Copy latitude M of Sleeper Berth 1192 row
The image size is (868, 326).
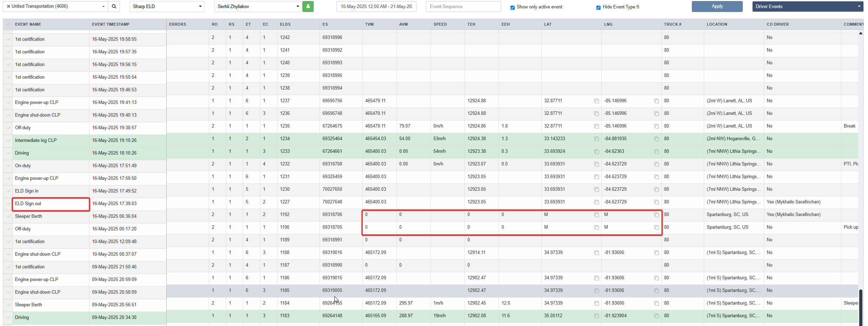(596, 215)
